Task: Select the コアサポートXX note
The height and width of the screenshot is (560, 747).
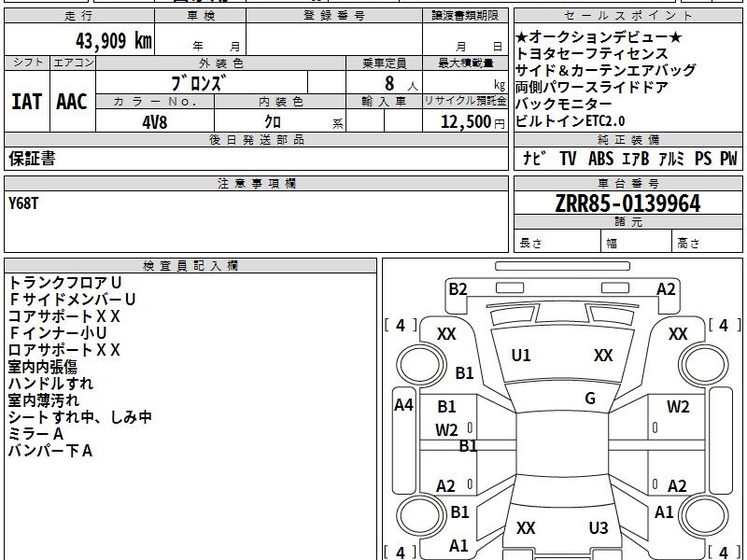Action: point(63,316)
